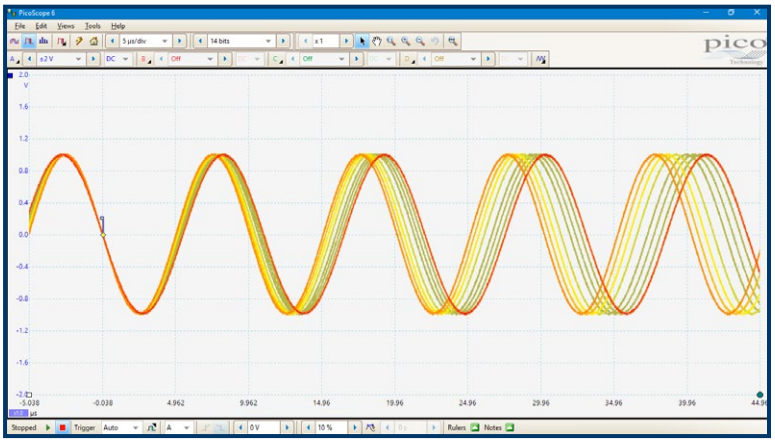This screenshot has height=443, width=775.
Task: Open Channel B options button
Action: click(x=146, y=59)
